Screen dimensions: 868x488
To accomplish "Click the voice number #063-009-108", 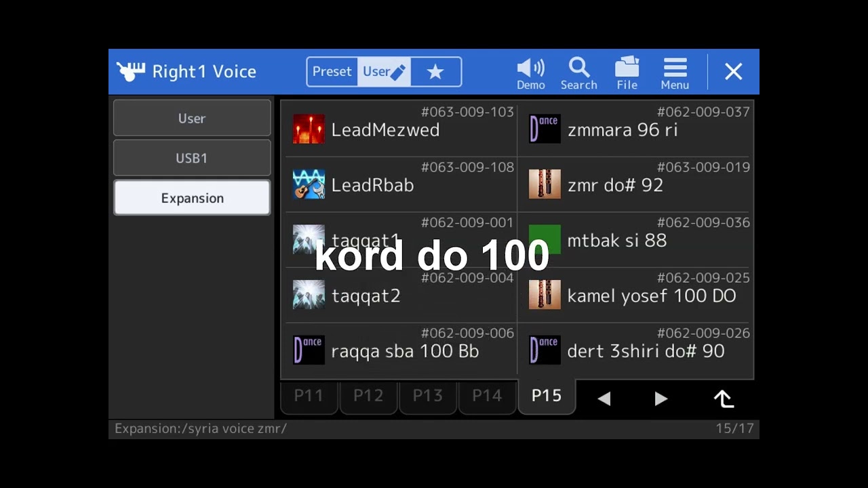I will tap(467, 167).
